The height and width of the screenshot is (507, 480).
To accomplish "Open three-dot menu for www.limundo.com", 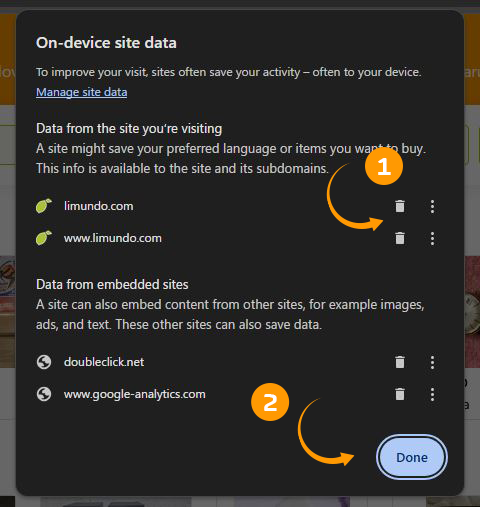I will [x=432, y=239].
